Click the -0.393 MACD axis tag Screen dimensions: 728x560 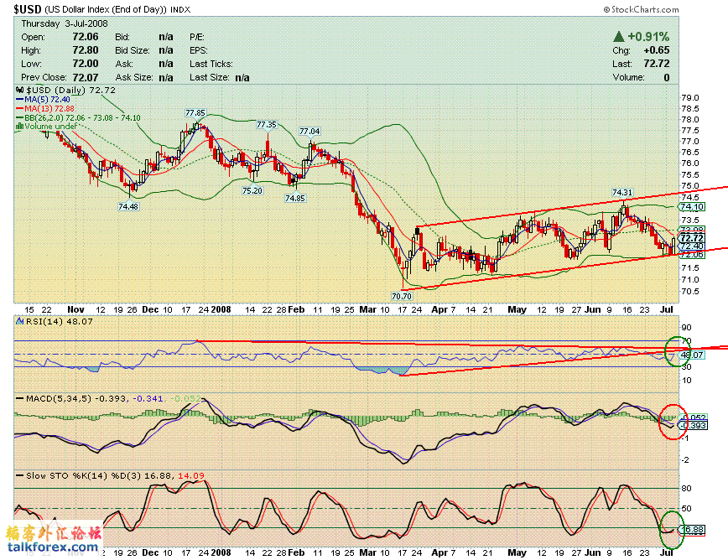pos(693,426)
